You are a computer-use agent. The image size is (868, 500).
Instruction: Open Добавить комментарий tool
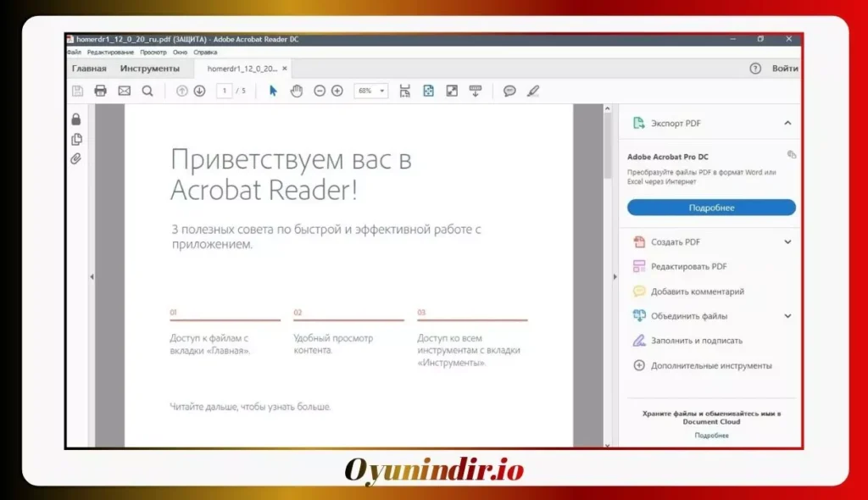click(688, 292)
